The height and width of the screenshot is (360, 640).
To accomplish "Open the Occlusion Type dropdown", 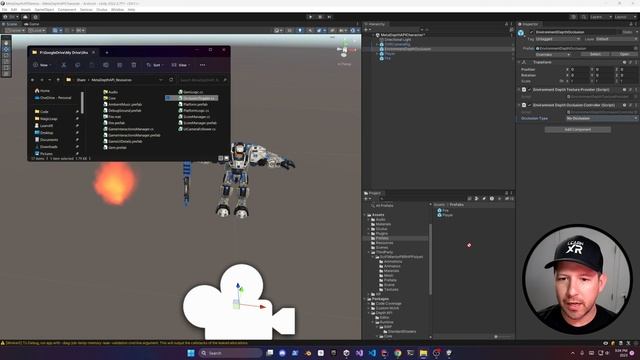I will pyautogui.click(x=601, y=118).
